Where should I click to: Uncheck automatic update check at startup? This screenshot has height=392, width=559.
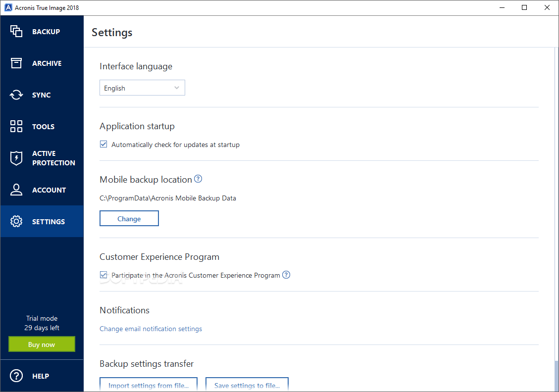103,145
